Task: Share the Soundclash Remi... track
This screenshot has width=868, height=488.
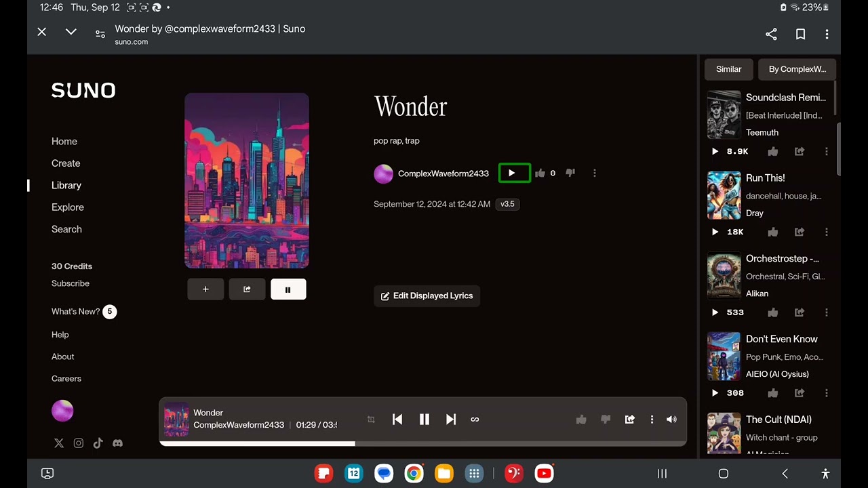Action: point(800,152)
